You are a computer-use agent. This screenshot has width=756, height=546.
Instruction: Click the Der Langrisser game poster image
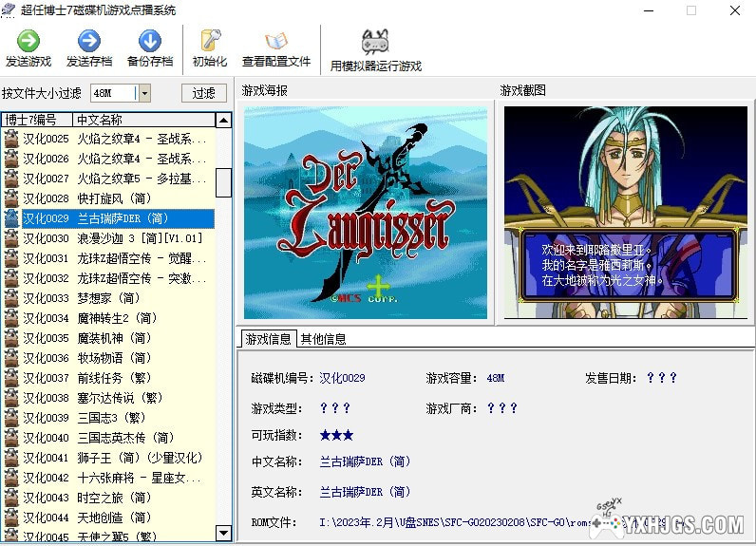366,213
